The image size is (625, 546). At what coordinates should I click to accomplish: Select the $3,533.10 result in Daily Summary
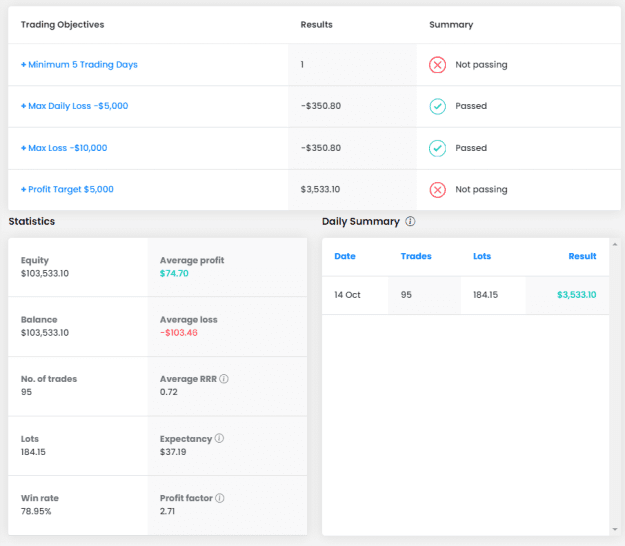576,295
